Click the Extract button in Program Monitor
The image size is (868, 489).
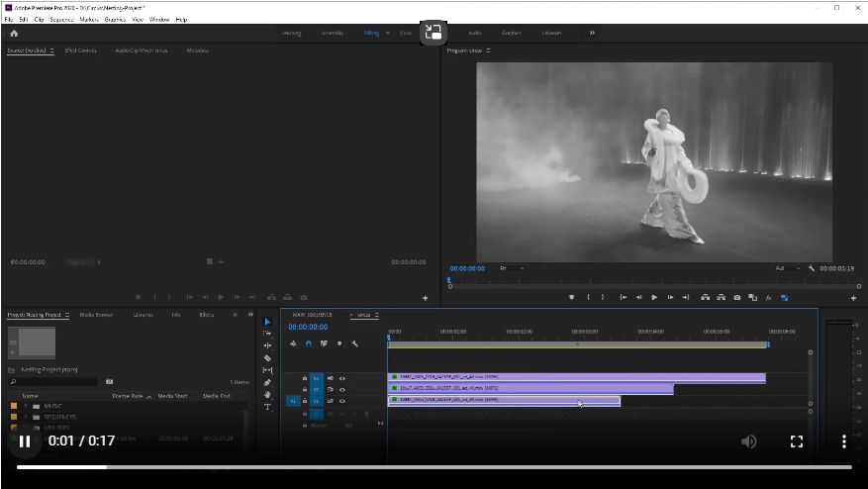pyautogui.click(x=721, y=297)
